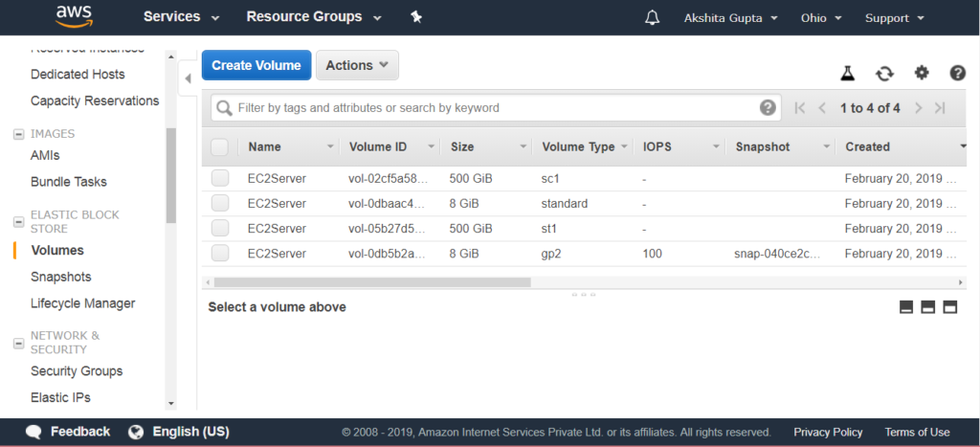Open the Privacy Policy link

coord(828,432)
